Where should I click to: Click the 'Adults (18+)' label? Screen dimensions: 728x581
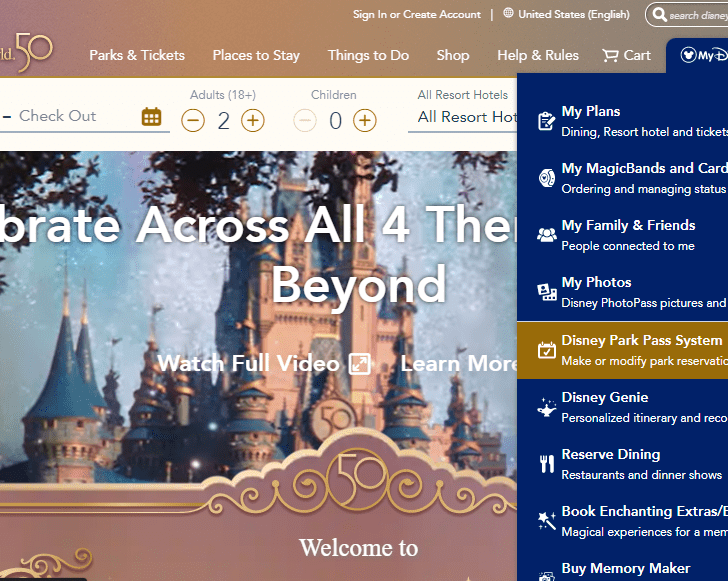[223, 95]
